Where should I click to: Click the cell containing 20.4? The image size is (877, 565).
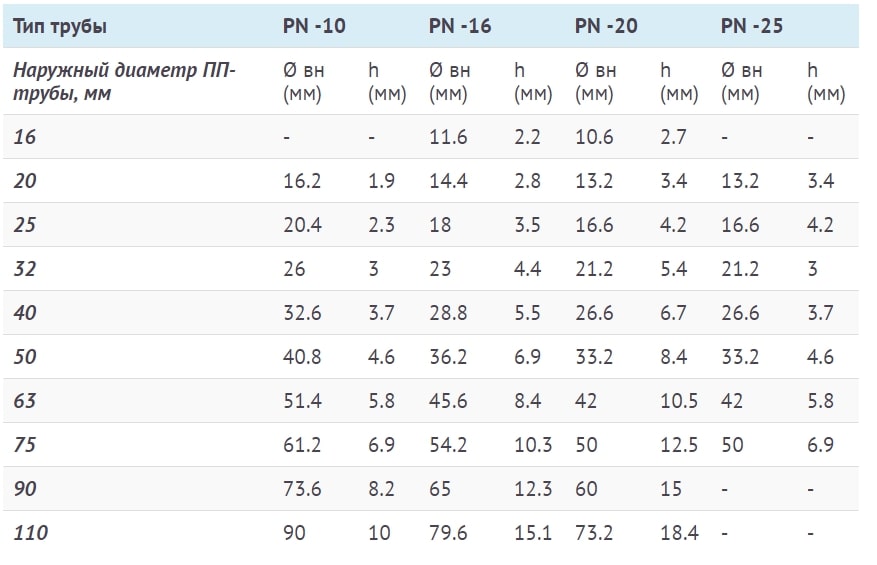[x=302, y=225]
